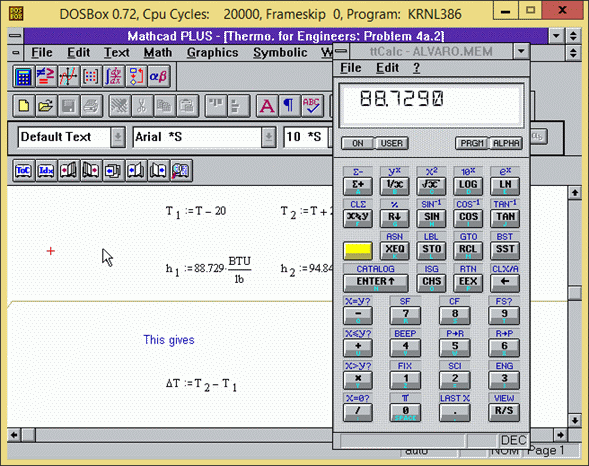Viewport: 589px width, 466px height.
Task: Toggle ALPHA mode on the calculator
Action: (506, 143)
